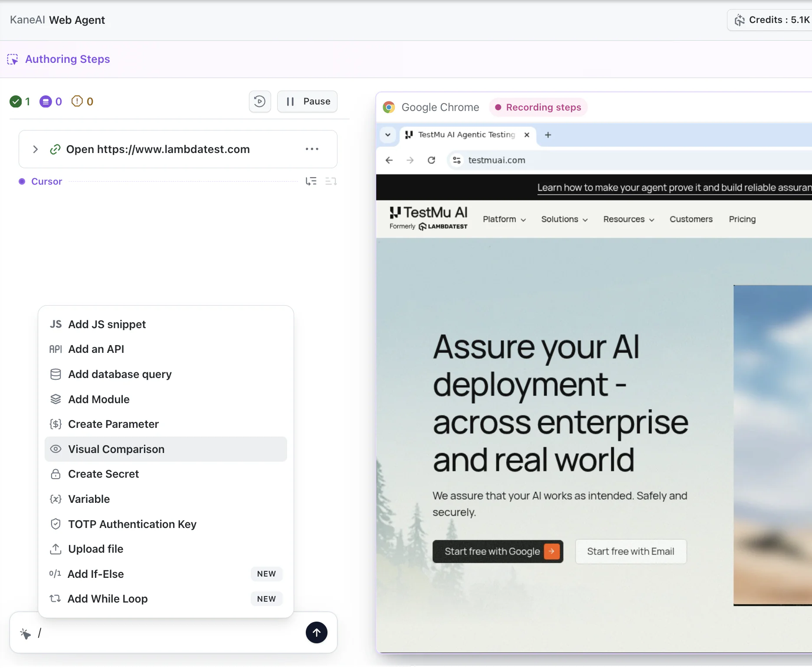This screenshot has height=668, width=812.
Task: Click the purple queued steps icon
Action: click(x=46, y=101)
